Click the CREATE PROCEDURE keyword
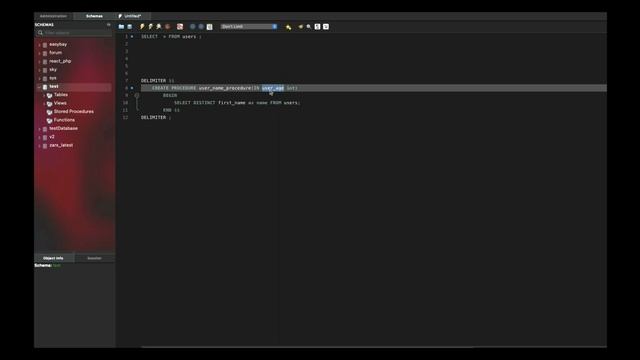This screenshot has width=640, height=360. coord(174,88)
